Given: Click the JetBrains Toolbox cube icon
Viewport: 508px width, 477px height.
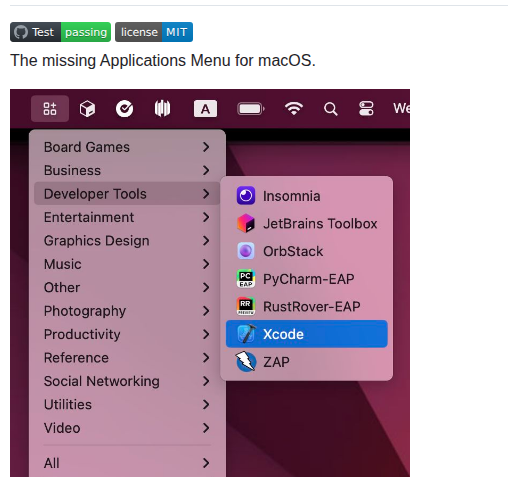Looking at the screenshot, I should (246, 223).
